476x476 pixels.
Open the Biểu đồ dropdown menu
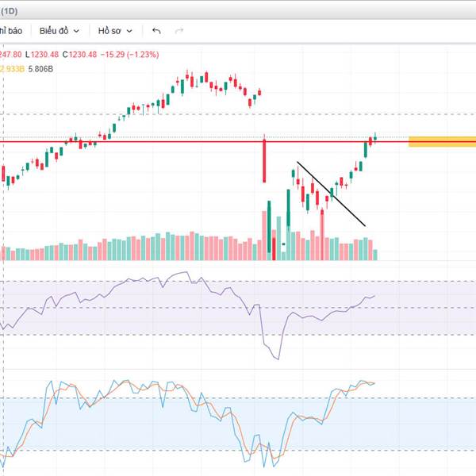59,31
